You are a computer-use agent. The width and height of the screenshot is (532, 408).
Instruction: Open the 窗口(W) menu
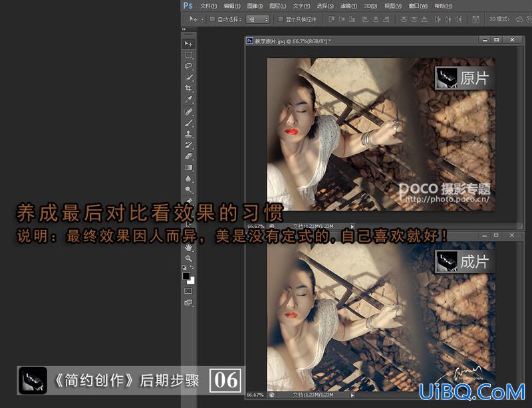[418, 6]
